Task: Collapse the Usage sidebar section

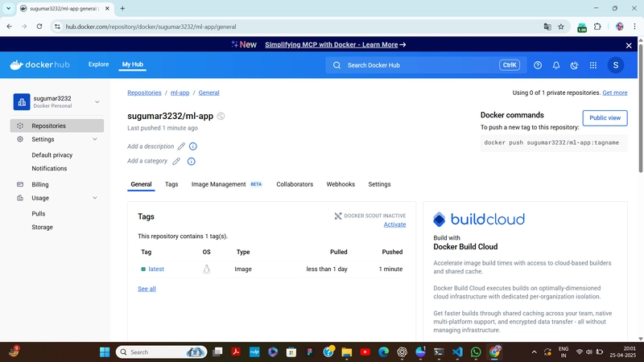Action: tap(95, 198)
